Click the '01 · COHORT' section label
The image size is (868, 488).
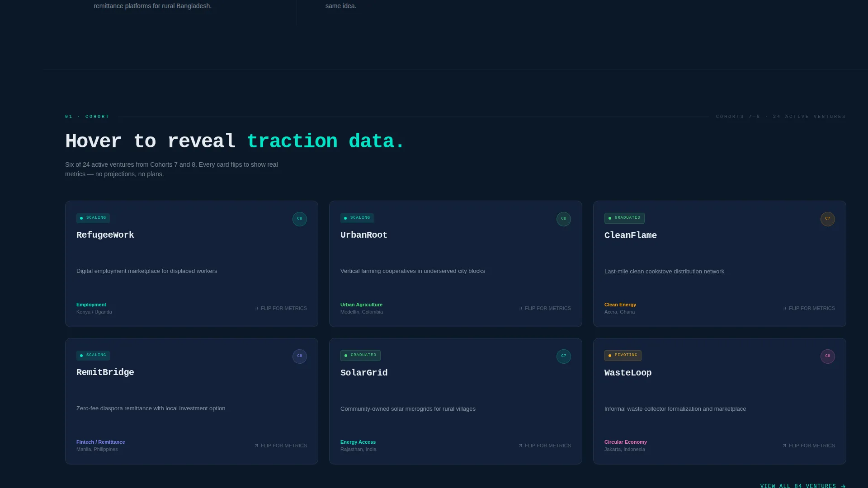pos(87,117)
